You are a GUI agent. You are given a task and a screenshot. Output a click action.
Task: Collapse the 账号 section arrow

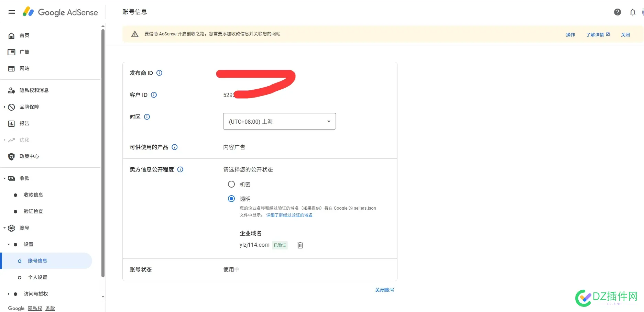click(x=4, y=228)
